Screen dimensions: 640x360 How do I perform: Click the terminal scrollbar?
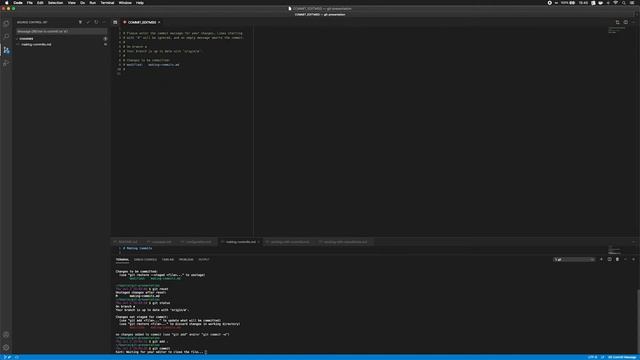pyautogui.click(x=638, y=321)
